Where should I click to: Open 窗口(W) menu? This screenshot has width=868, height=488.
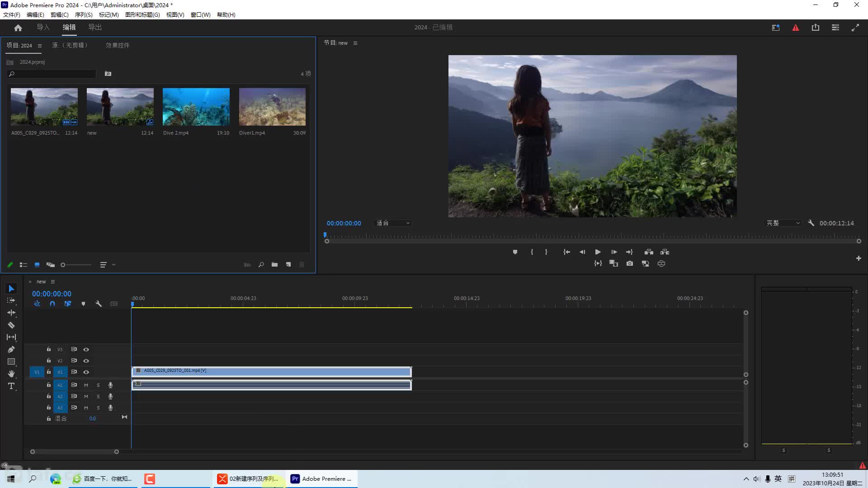tap(201, 15)
